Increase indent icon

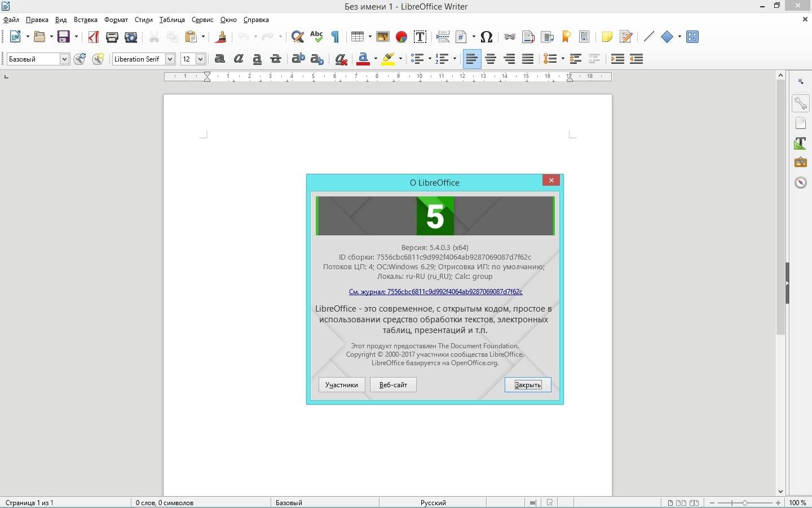pos(617,59)
